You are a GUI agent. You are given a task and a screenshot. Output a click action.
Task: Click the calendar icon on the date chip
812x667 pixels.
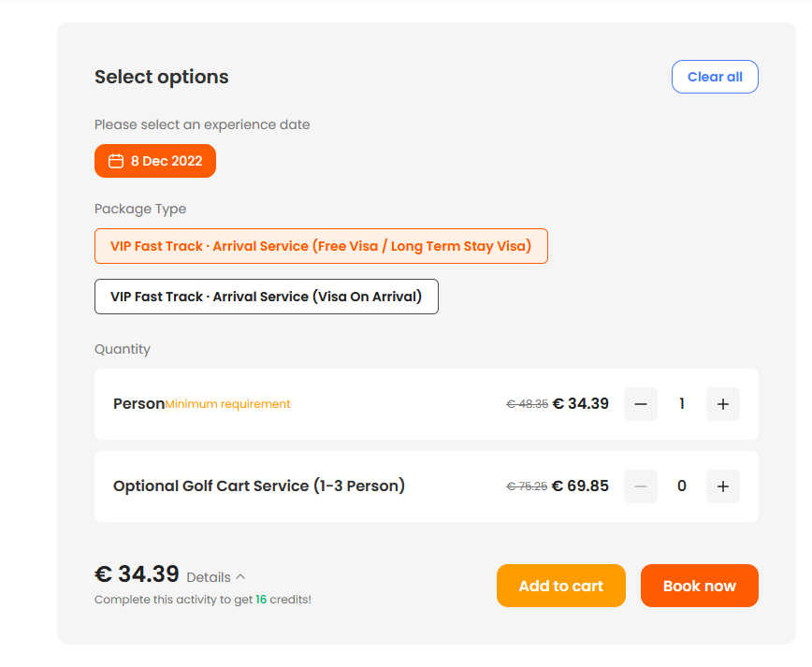[116, 161]
